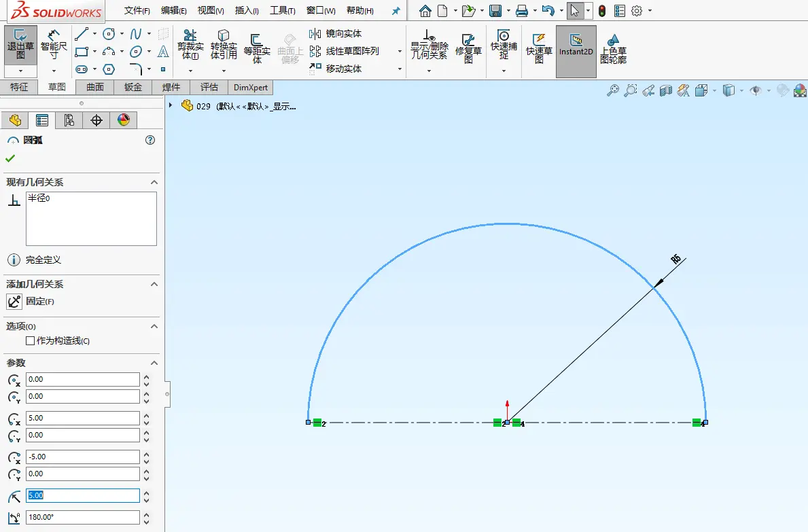Select the Polygon sketch tool

(x=109, y=69)
